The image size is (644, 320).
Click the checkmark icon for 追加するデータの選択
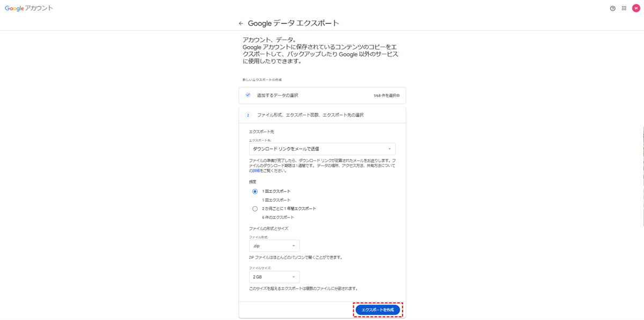248,95
